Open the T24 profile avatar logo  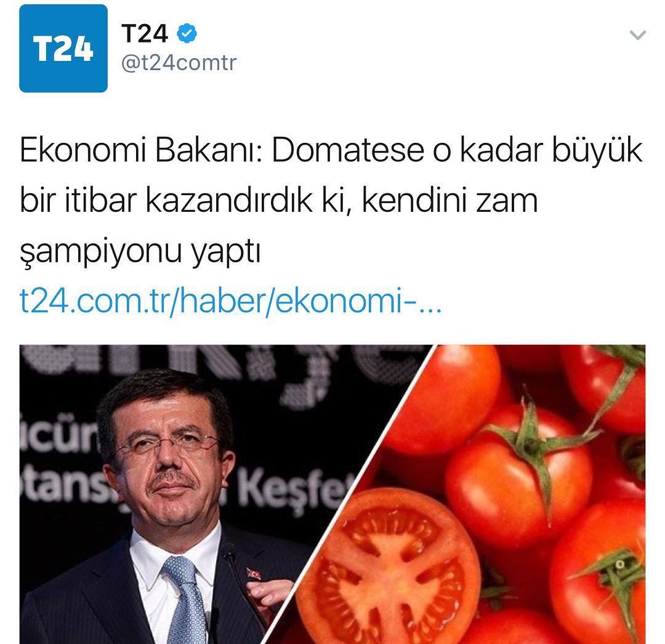tap(63, 49)
